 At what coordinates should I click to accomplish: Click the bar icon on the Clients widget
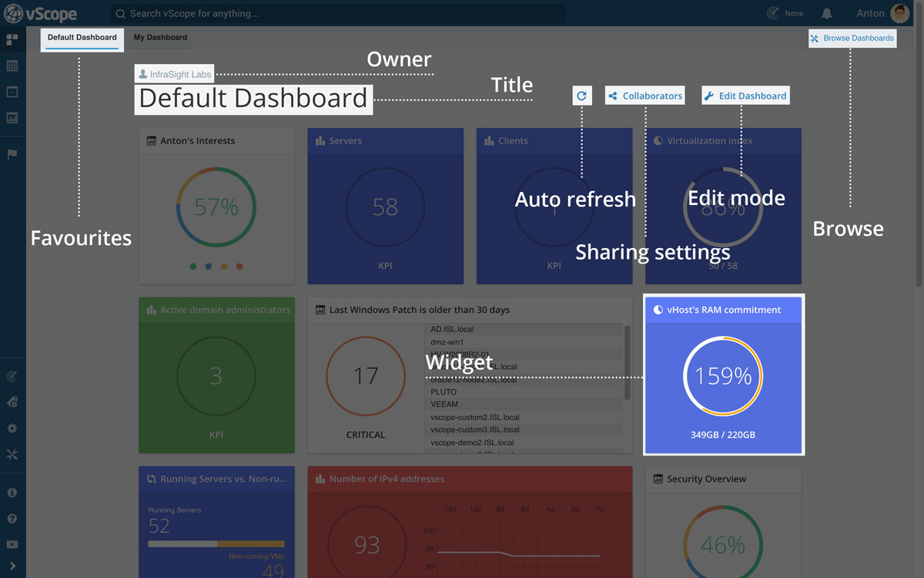pyautogui.click(x=489, y=141)
